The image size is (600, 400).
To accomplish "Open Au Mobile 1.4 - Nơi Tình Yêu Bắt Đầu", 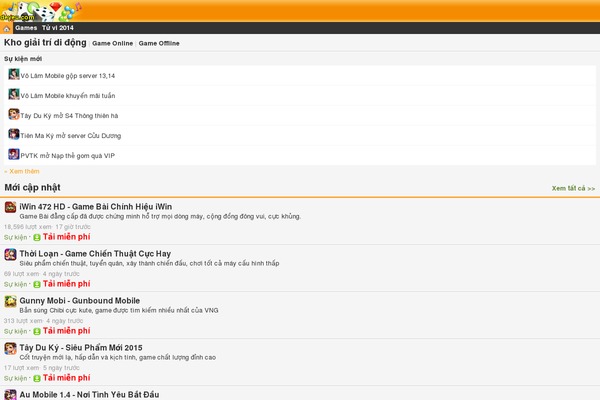I will pos(89,395).
